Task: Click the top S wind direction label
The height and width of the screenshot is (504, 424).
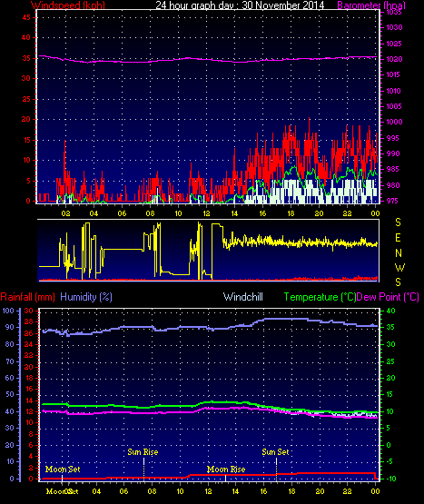Action: click(x=398, y=222)
